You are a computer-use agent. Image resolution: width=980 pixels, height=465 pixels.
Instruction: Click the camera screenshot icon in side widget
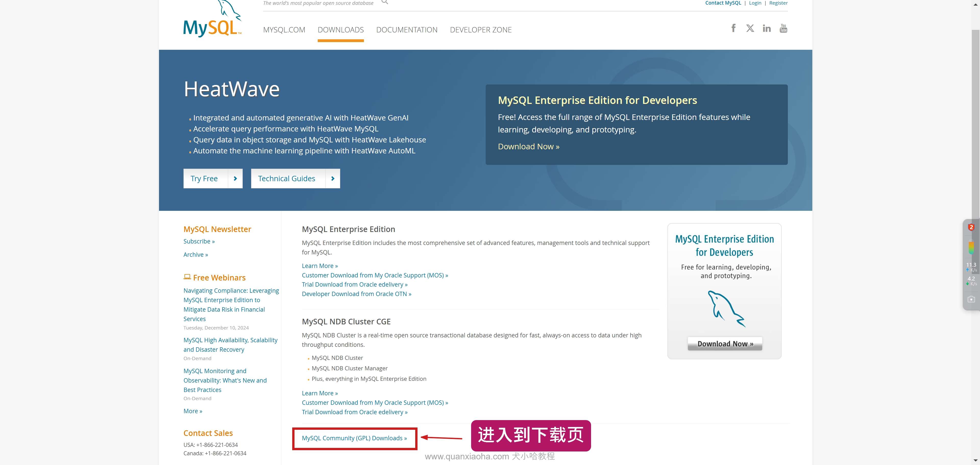[971, 299]
